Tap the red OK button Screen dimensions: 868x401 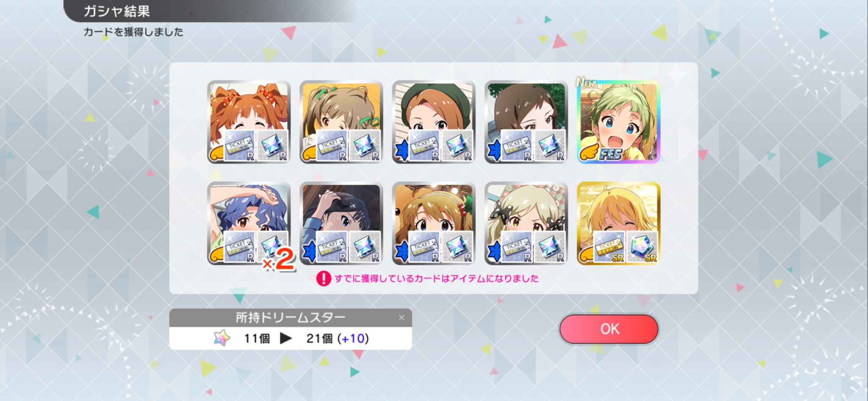pos(609,329)
